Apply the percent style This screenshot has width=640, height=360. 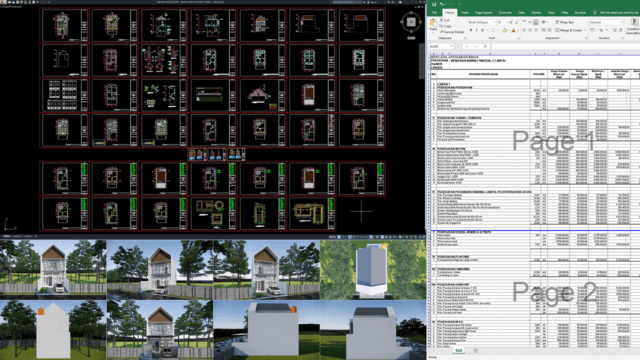(601, 30)
